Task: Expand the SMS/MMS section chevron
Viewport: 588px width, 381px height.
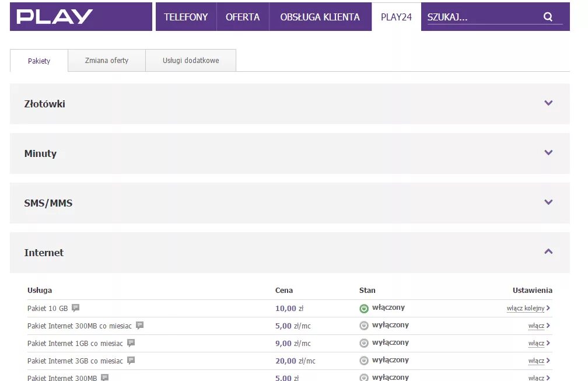Action: pos(548,202)
